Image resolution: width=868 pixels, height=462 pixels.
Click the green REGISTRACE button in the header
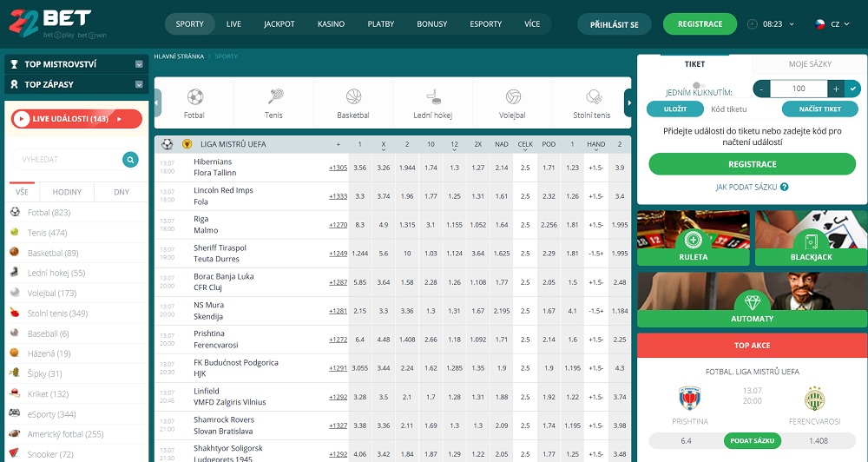[x=700, y=23]
